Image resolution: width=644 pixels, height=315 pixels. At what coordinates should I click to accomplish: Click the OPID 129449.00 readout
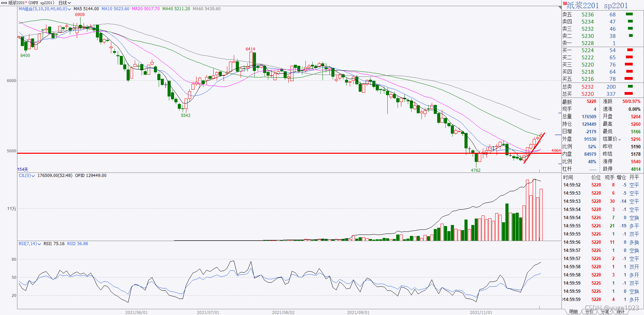91,176
